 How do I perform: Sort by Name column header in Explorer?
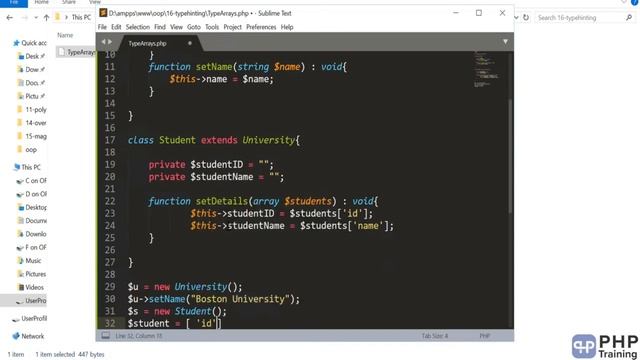pos(65,35)
